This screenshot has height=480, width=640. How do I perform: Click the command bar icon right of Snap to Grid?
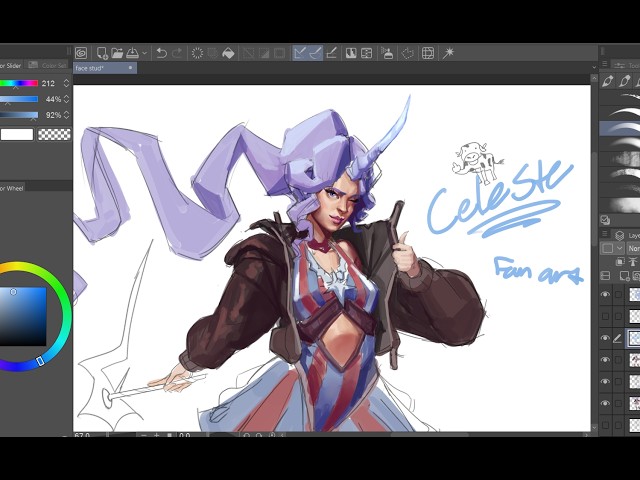point(351,53)
